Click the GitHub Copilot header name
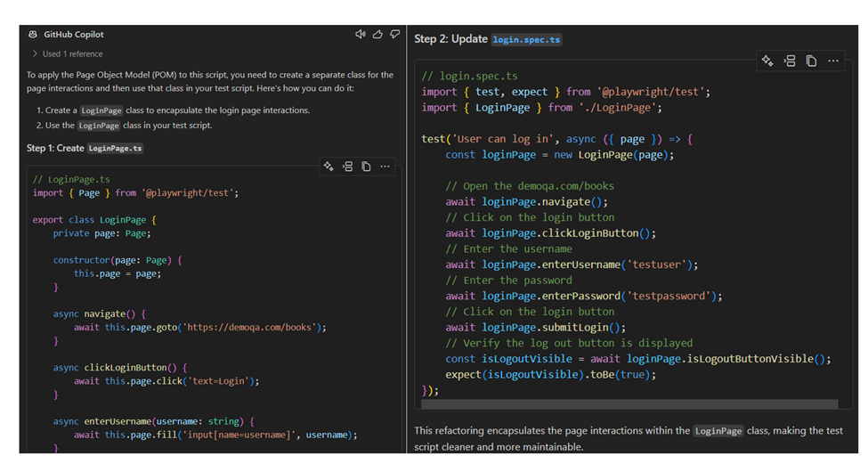Viewport: 868px width, 464px height. [74, 35]
